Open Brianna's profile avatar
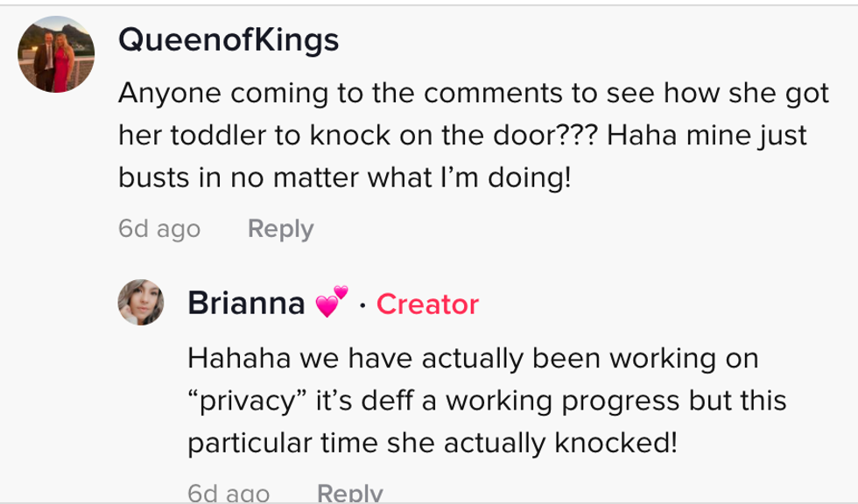858x504 pixels. click(x=141, y=303)
